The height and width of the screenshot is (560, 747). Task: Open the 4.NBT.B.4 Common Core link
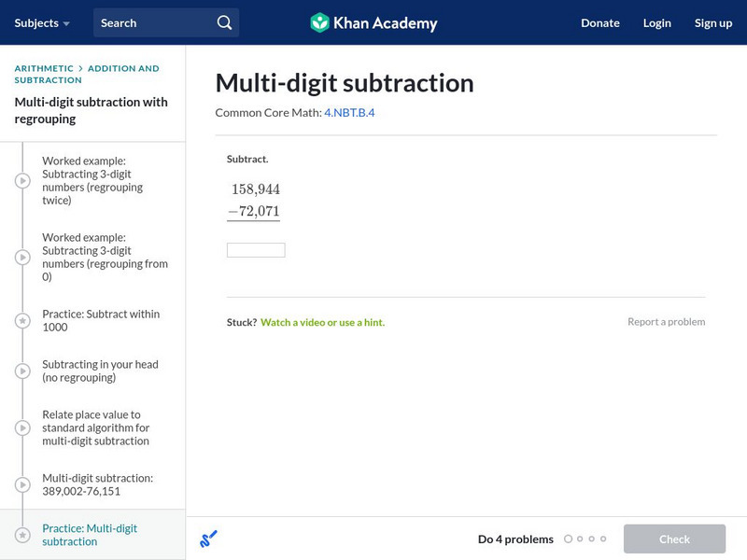tap(349, 112)
